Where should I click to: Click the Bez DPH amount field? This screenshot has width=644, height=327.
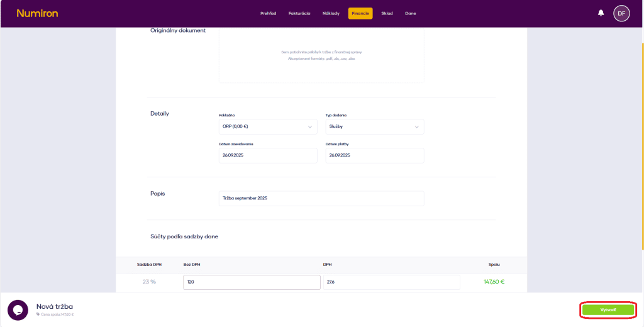click(252, 282)
